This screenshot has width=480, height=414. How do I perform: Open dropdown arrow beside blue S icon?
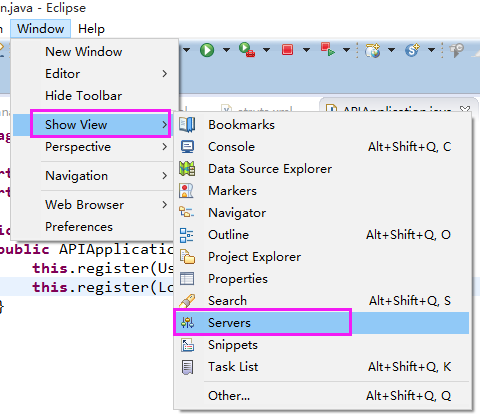coord(431,50)
